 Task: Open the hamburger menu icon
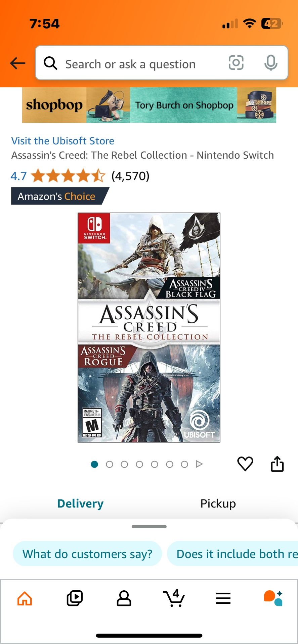point(223,598)
